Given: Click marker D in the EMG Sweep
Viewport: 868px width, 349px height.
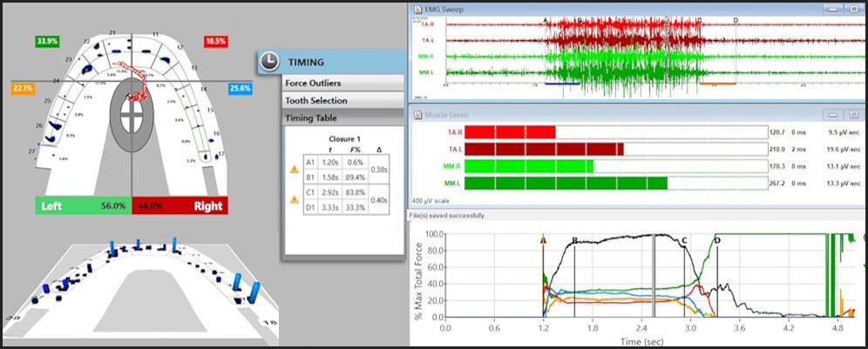Looking at the screenshot, I should 736,21.
